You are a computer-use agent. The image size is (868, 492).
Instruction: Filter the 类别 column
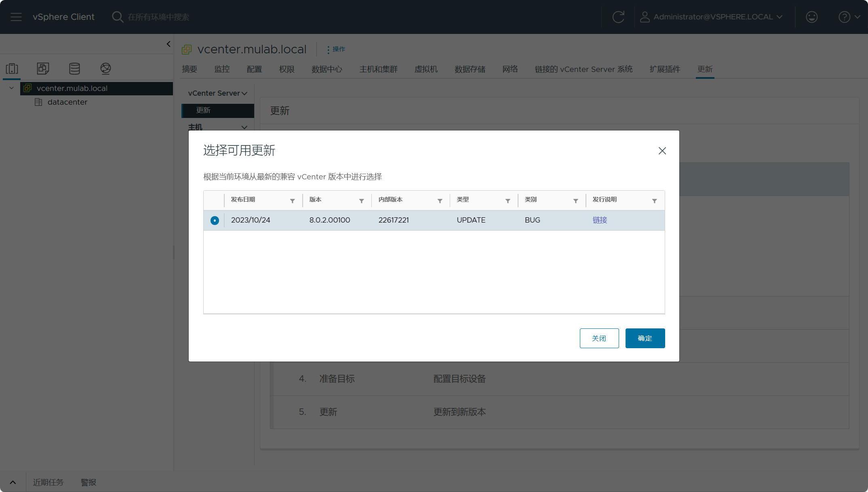pyautogui.click(x=576, y=201)
